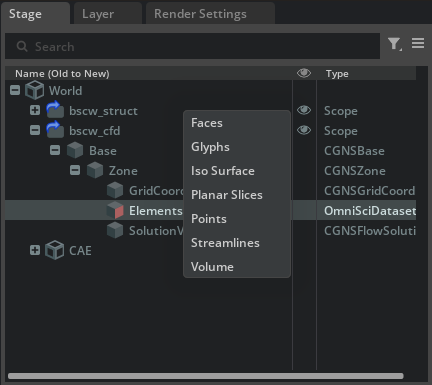Screen dimensions: 432x385
Task: Click the Zone cube icon
Action: click(95, 170)
